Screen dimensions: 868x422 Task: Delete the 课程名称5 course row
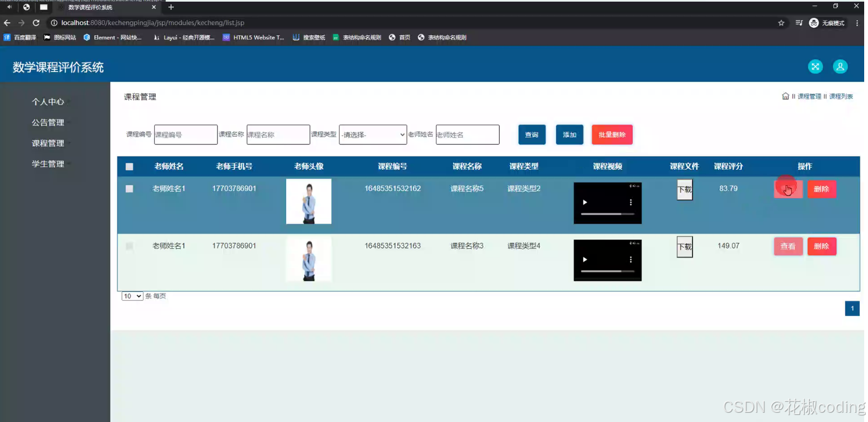coord(822,189)
